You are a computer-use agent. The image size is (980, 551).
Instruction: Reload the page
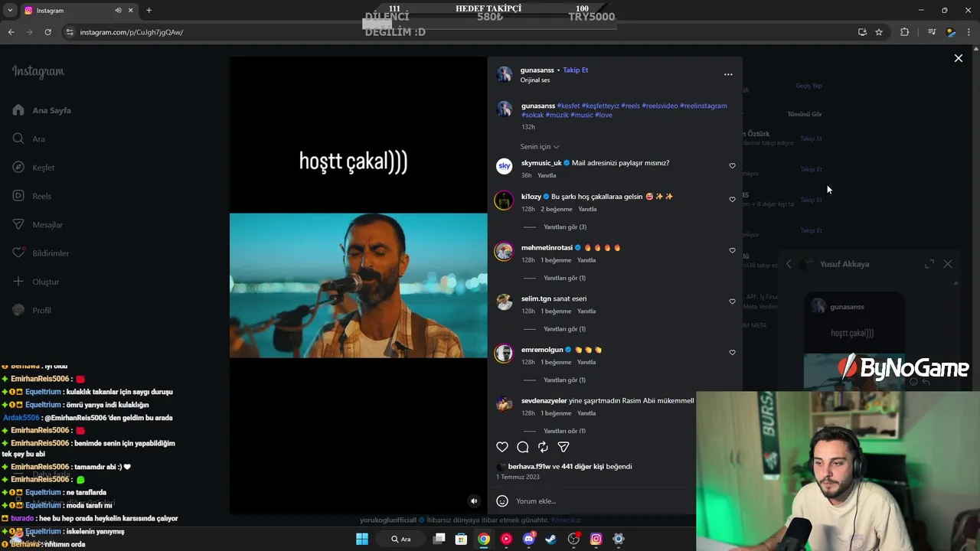coord(47,32)
